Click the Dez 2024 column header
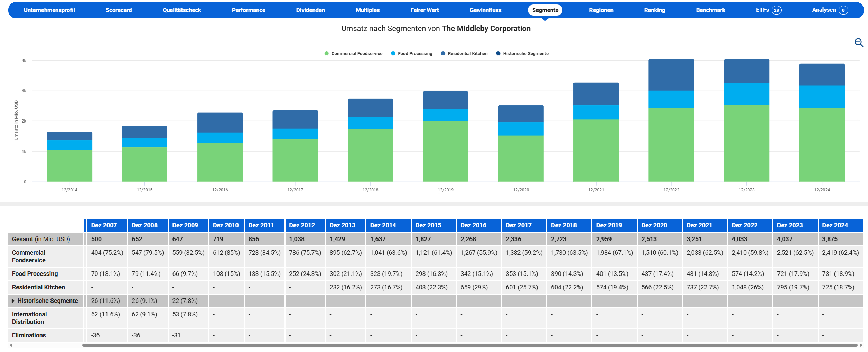This screenshot has height=352, width=868. (x=834, y=225)
